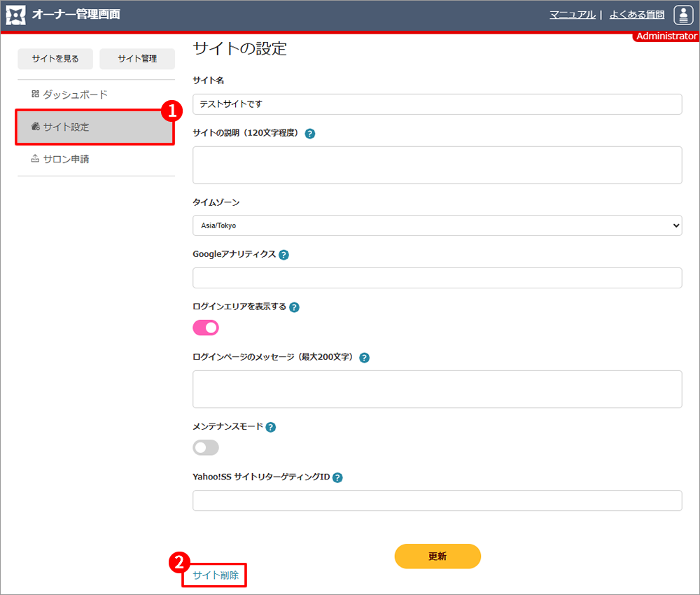Click help icon next to メンテナンスモード

[x=271, y=427]
